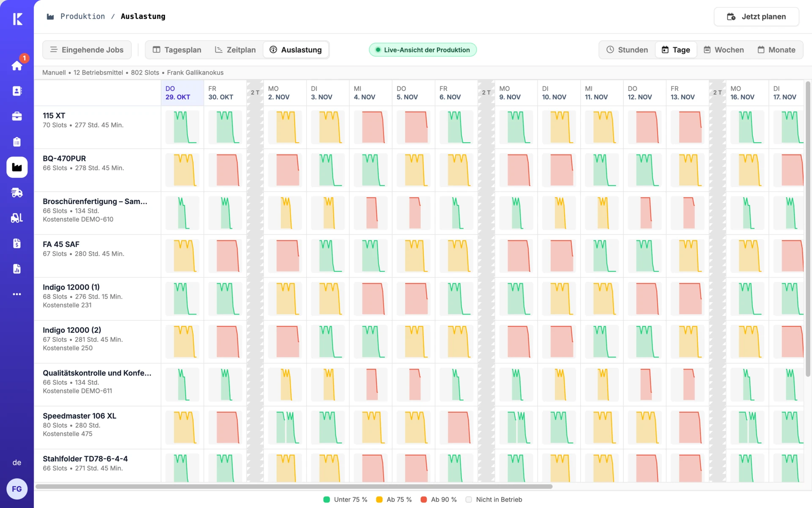Click the FG user avatar

[x=17, y=489]
